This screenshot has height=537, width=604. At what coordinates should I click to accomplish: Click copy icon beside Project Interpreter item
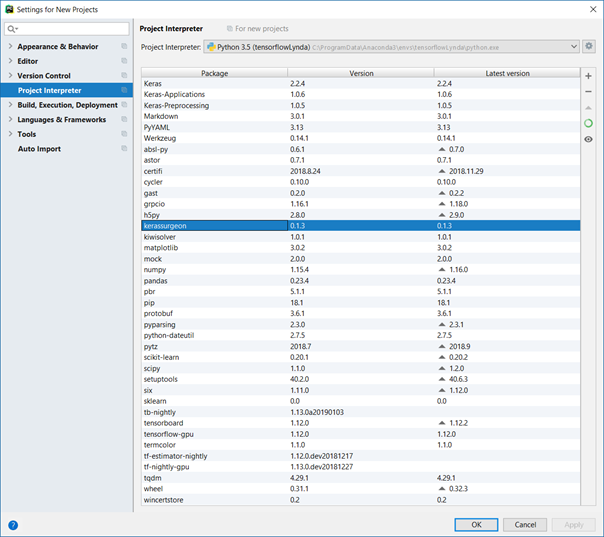[124, 90]
